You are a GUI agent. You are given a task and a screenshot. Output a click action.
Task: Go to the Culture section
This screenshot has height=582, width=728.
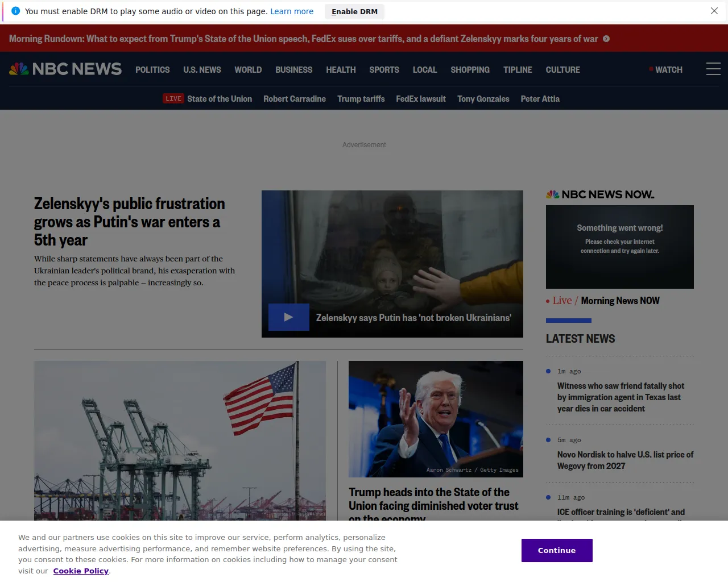pos(563,70)
